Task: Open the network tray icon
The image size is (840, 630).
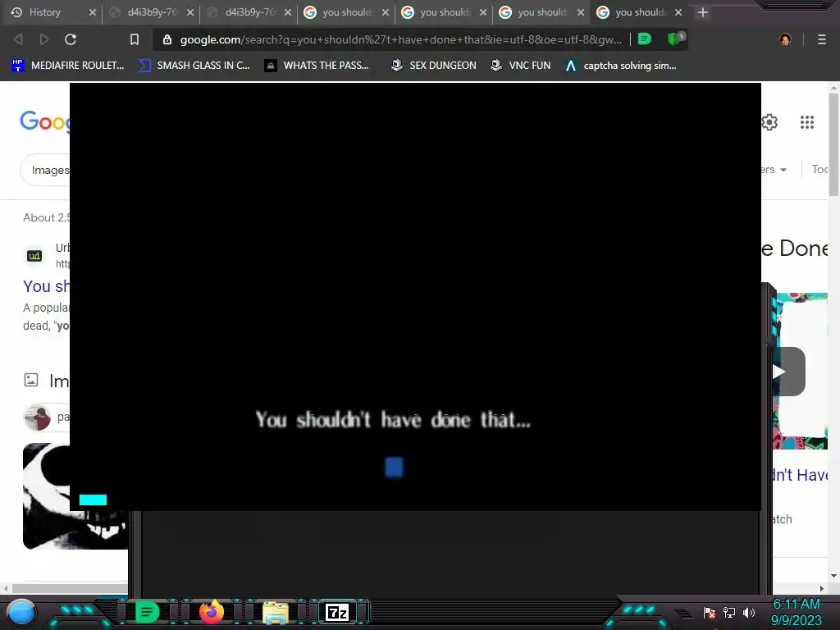Action: click(729, 612)
